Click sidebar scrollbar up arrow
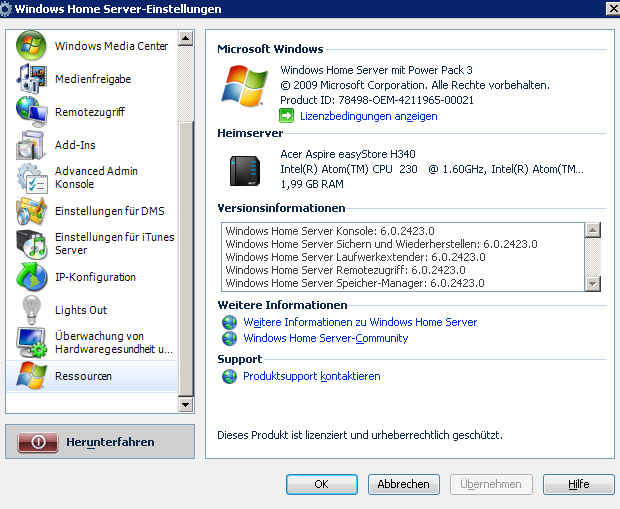This screenshot has width=620, height=509. click(x=185, y=38)
